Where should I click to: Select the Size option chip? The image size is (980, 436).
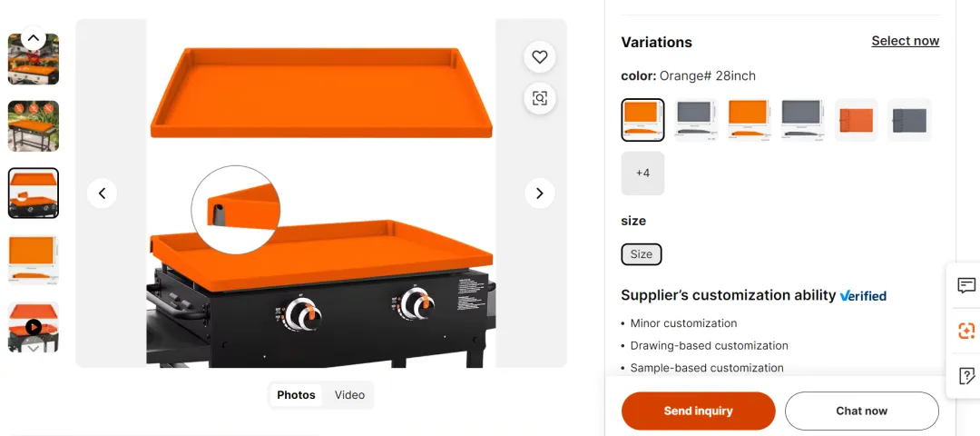pyautogui.click(x=642, y=254)
